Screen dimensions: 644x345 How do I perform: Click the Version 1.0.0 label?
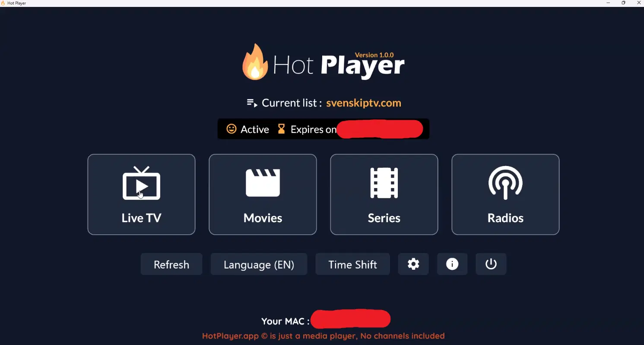[x=374, y=55]
